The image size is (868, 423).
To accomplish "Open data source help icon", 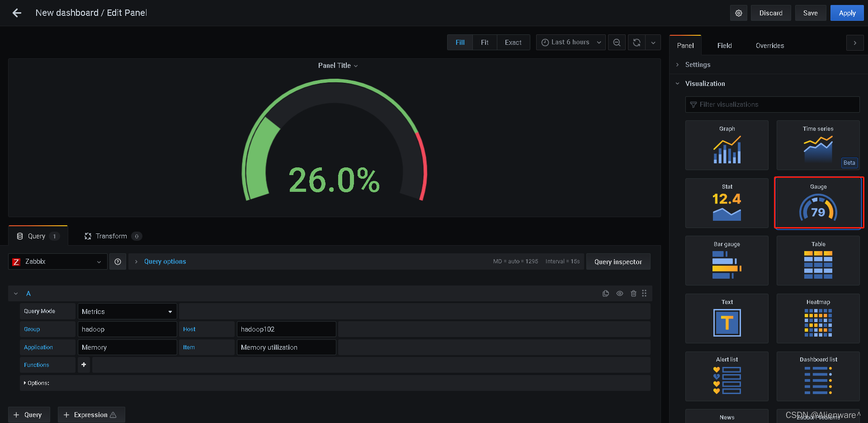I will point(118,261).
